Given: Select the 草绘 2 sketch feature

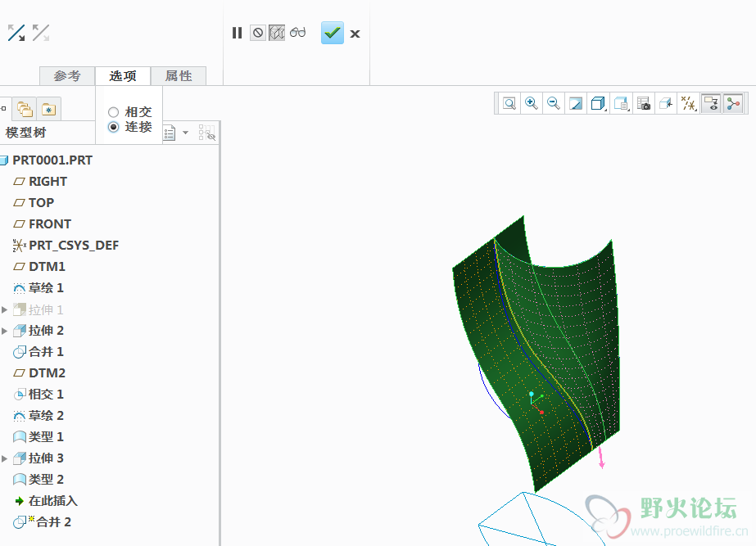Looking at the screenshot, I should [x=46, y=415].
